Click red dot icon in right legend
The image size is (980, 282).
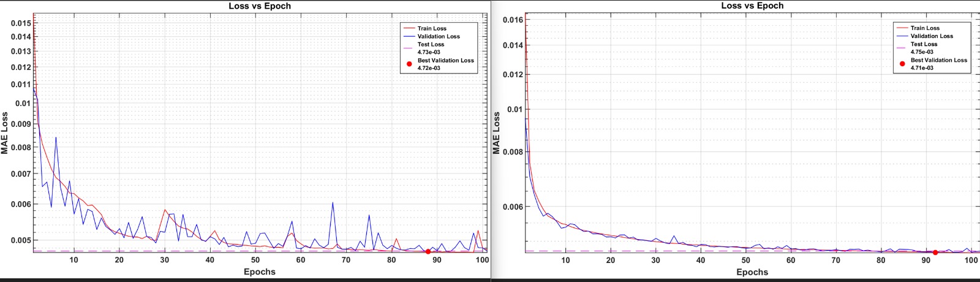coord(902,64)
